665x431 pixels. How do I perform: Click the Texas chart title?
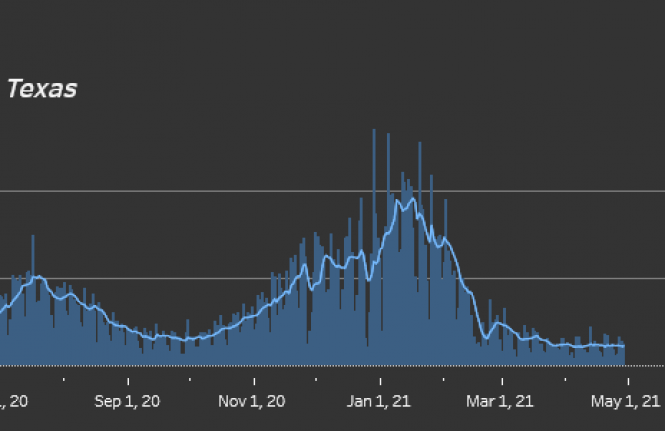pyautogui.click(x=42, y=89)
